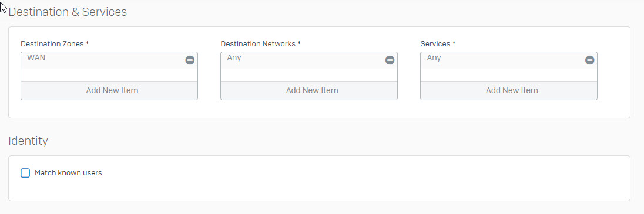The height and width of the screenshot is (214, 644).
Task: Click the Destination Zones field label
Action: pos(55,43)
